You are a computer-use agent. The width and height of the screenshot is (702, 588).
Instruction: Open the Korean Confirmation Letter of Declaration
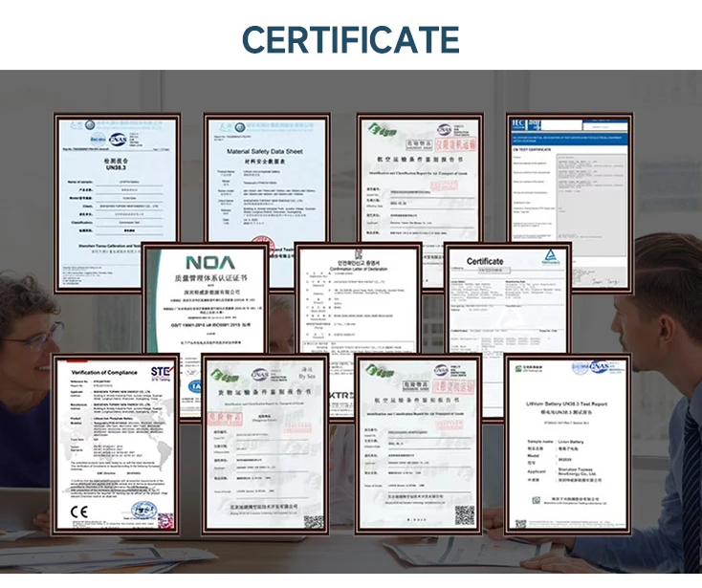click(358, 298)
